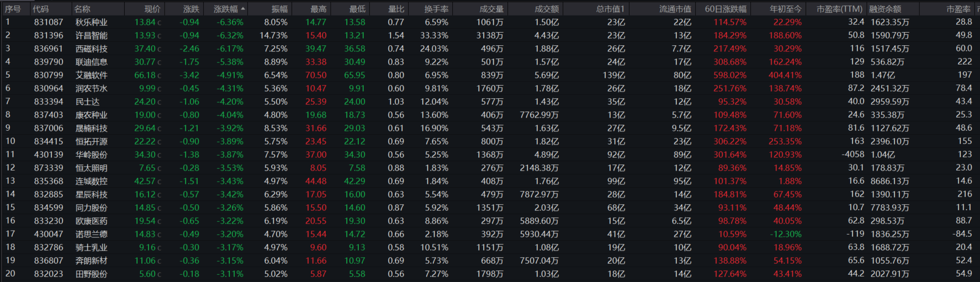Select the stock name 恒拓开源
This screenshot has width=980, height=282.
click(92, 141)
